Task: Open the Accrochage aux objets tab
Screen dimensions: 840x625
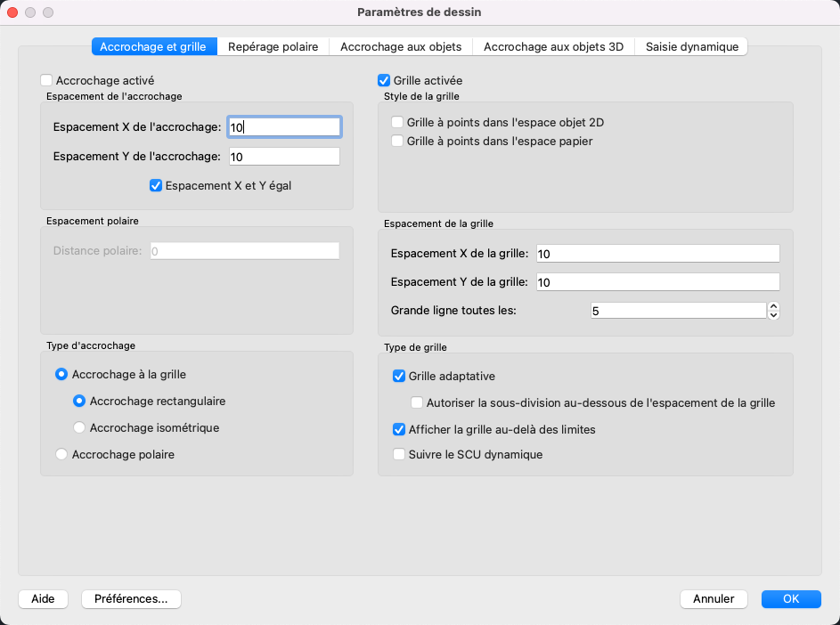Action: (401, 46)
